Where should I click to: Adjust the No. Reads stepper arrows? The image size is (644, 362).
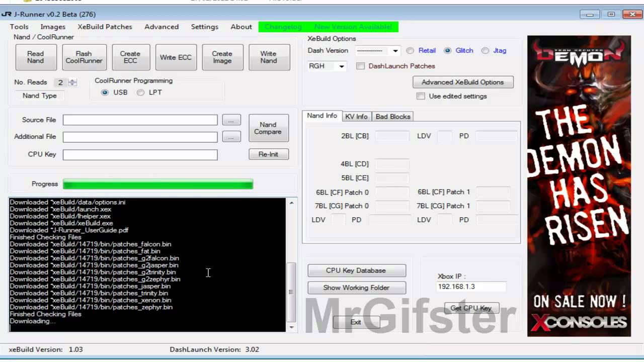point(72,82)
